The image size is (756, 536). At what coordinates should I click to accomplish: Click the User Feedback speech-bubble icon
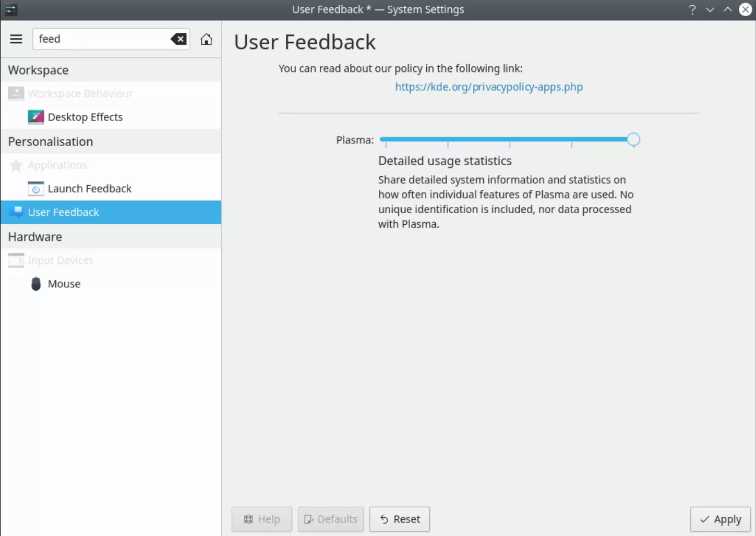(16, 212)
